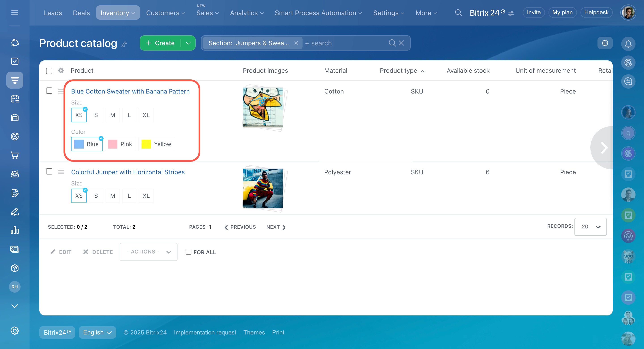The width and height of the screenshot is (644, 349).
Task: Open the online store cart icon in sidebar
Action: pyautogui.click(x=15, y=155)
